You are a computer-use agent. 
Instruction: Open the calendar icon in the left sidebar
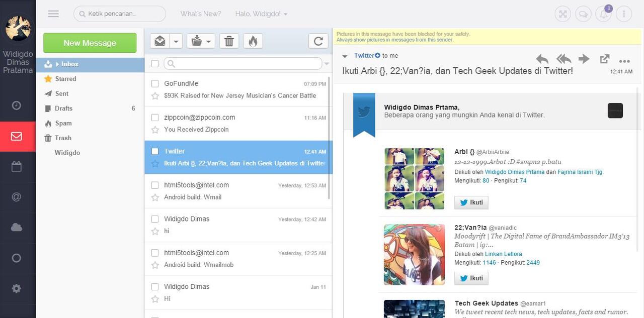point(17,167)
